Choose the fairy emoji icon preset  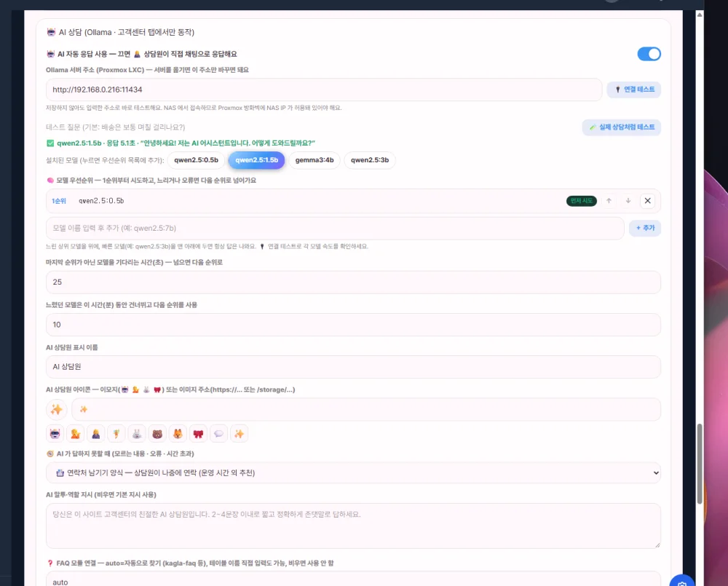pyautogui.click(x=116, y=434)
